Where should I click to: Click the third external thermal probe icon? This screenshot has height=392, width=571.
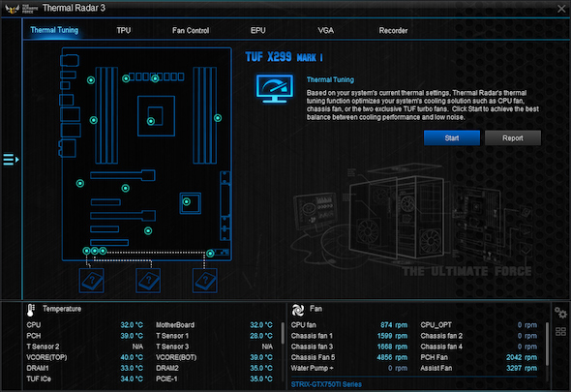coord(205,281)
